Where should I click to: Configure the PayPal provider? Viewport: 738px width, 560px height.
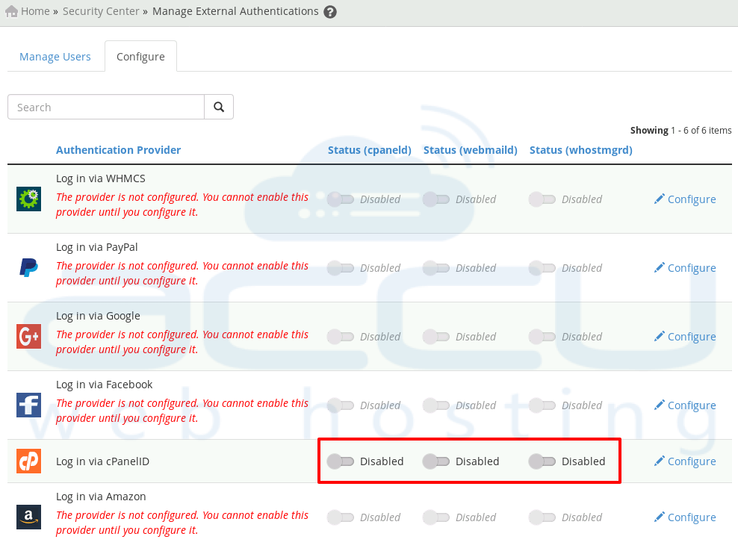tap(685, 268)
